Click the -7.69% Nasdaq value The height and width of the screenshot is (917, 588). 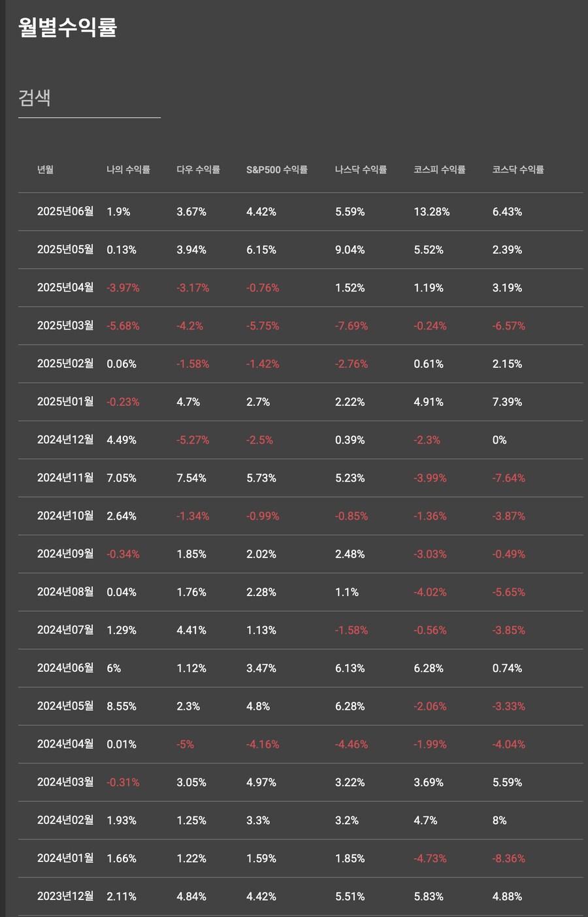tap(351, 326)
